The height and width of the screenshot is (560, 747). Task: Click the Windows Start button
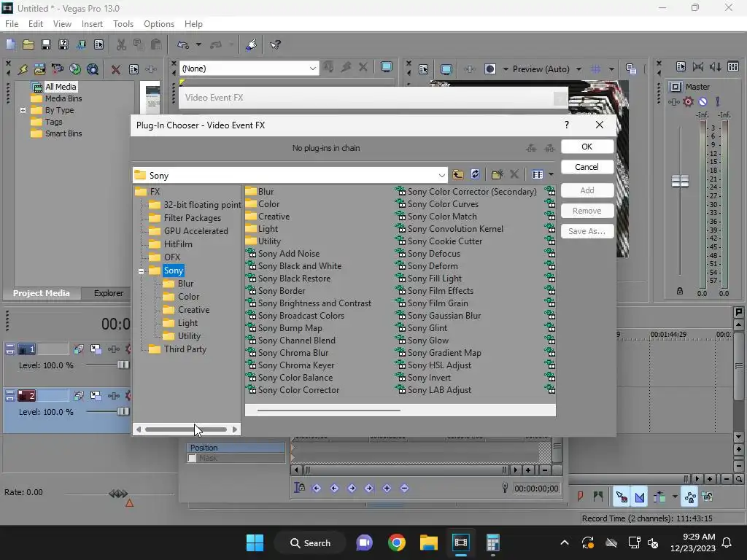pyautogui.click(x=255, y=542)
